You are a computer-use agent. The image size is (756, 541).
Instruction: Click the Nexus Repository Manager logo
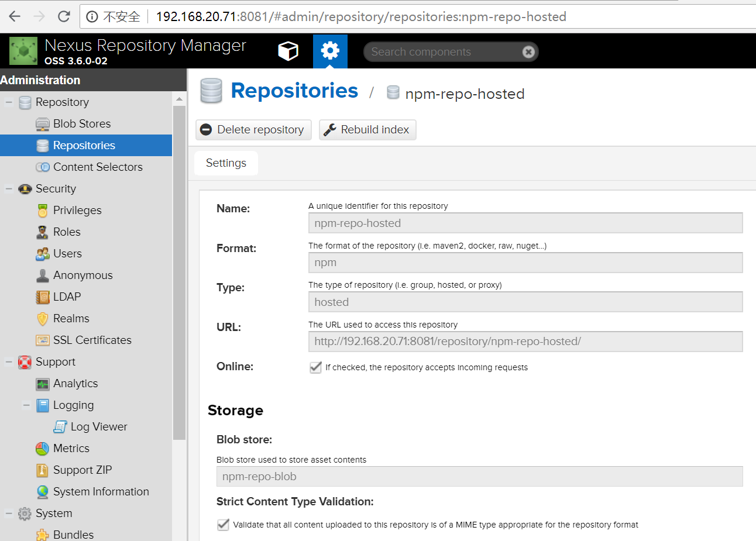point(23,51)
